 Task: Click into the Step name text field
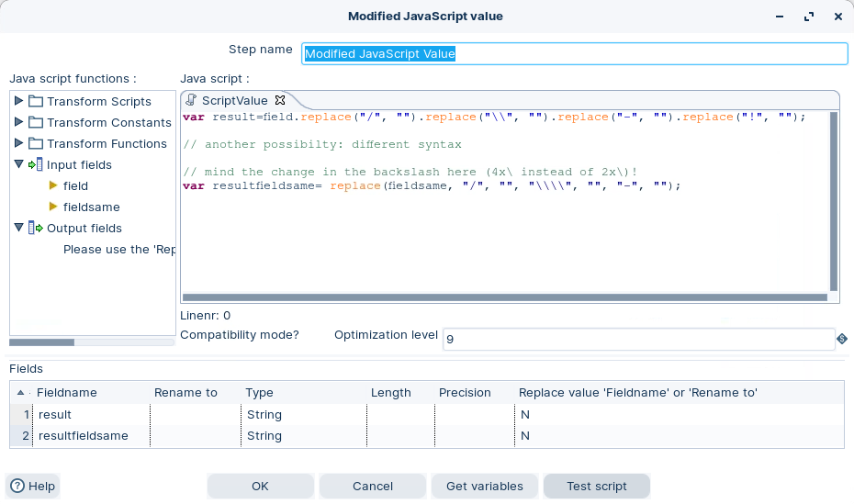coord(574,54)
